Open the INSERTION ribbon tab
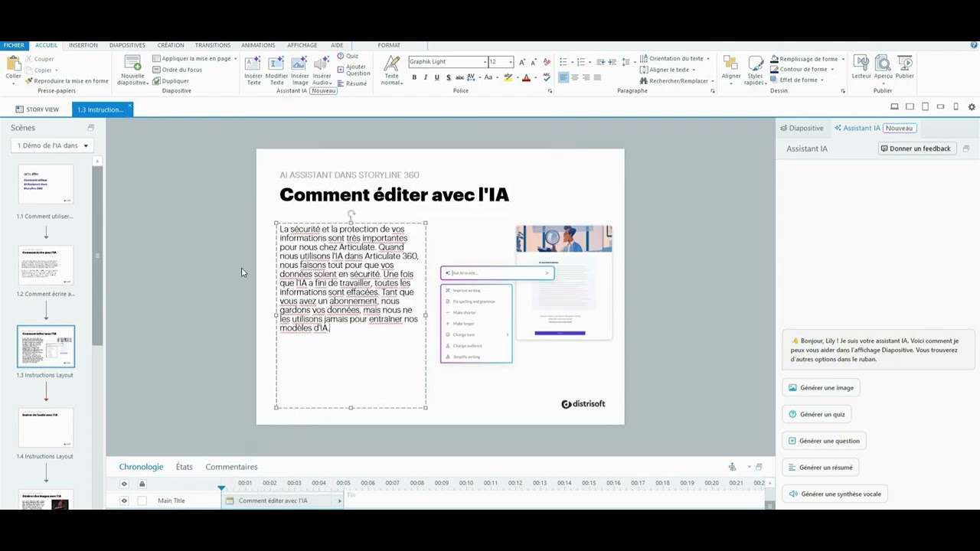980x551 pixels. pyautogui.click(x=83, y=45)
